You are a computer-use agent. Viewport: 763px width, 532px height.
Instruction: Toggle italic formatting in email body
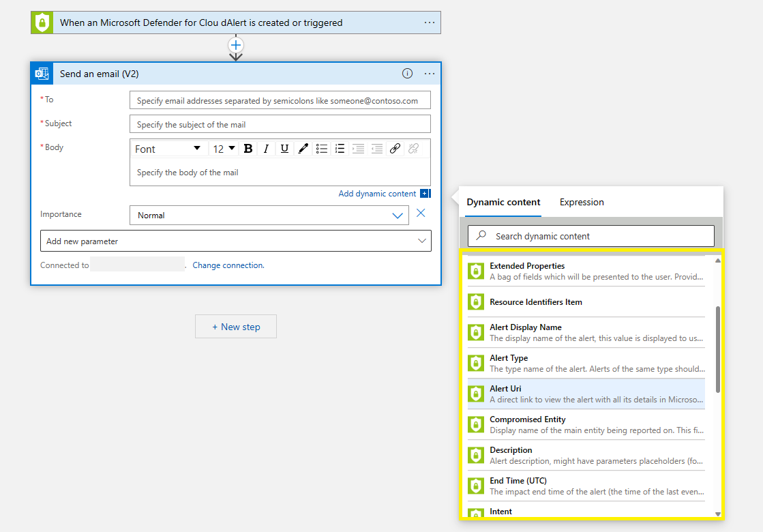click(266, 148)
